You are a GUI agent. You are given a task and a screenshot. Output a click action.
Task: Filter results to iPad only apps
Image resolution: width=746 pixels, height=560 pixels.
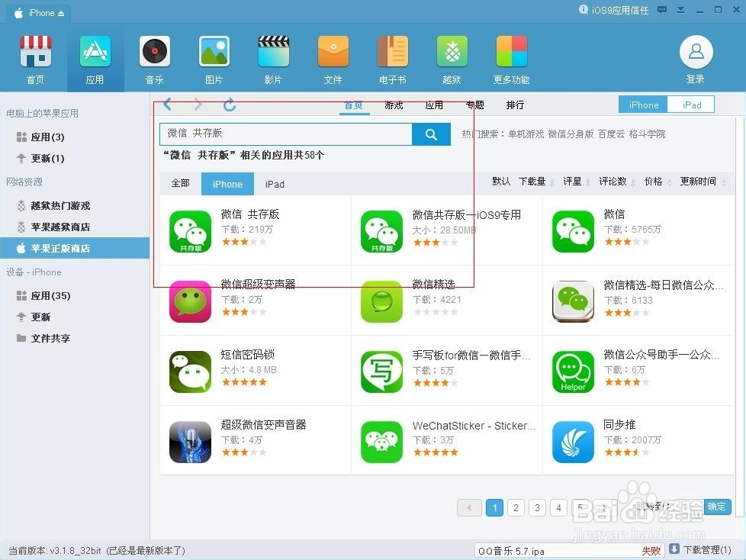[275, 184]
